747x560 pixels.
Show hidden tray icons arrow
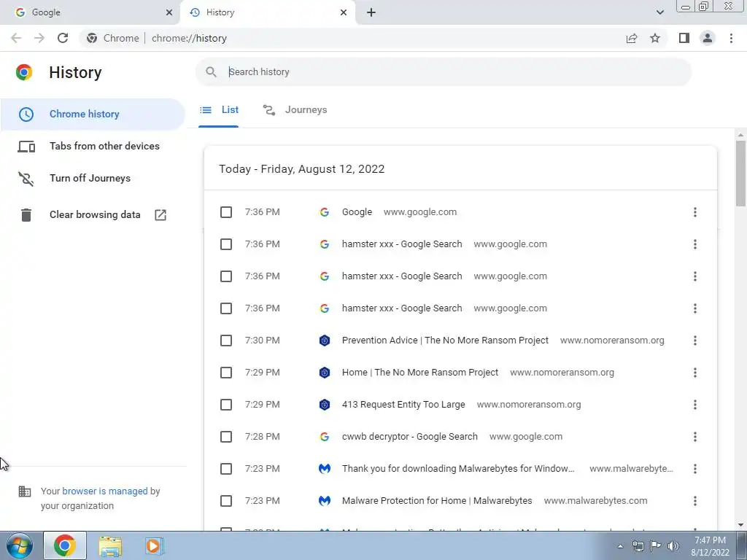[620, 546]
